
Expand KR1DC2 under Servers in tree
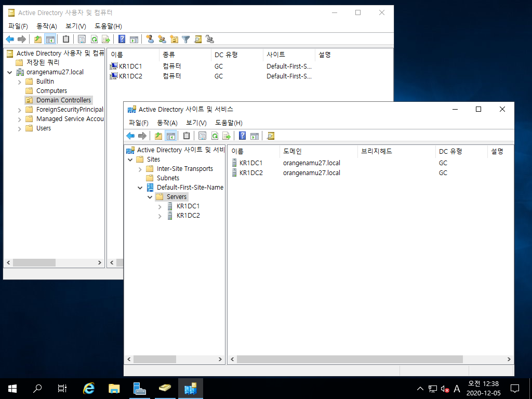click(x=160, y=216)
